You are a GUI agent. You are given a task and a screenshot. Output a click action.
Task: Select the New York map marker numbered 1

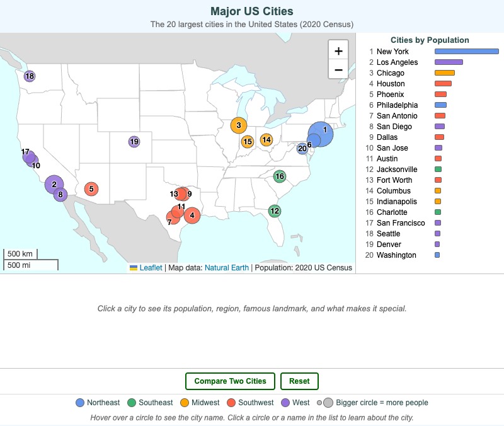tap(321, 134)
